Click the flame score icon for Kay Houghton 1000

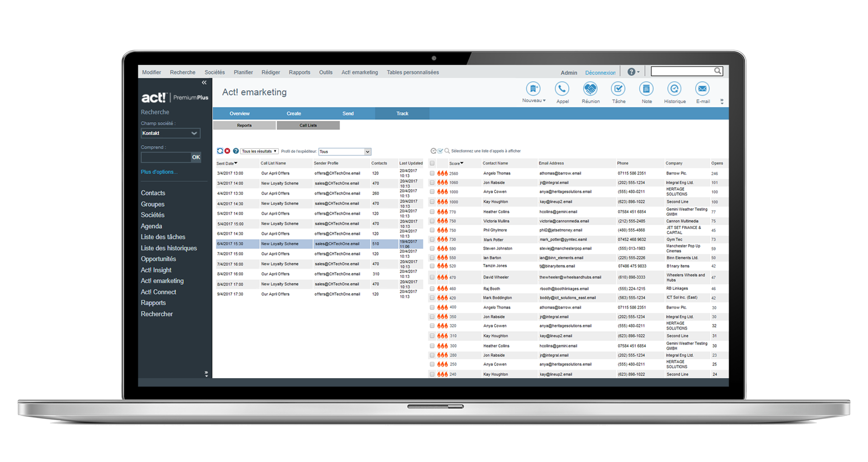443,202
